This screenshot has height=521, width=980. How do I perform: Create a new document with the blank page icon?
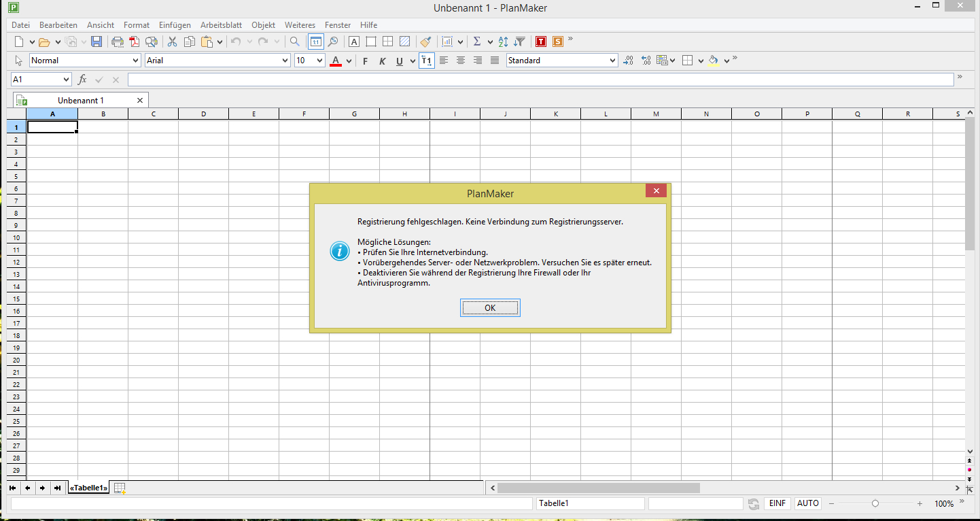point(19,42)
